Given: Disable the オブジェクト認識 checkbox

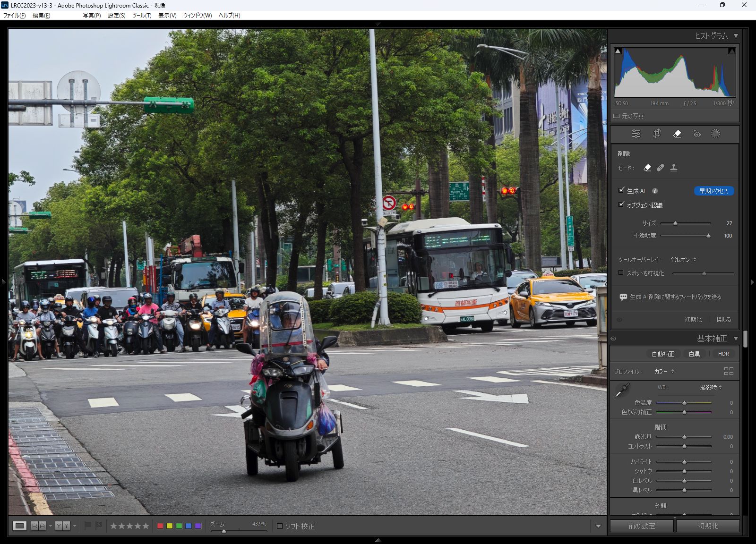Looking at the screenshot, I should point(621,204).
